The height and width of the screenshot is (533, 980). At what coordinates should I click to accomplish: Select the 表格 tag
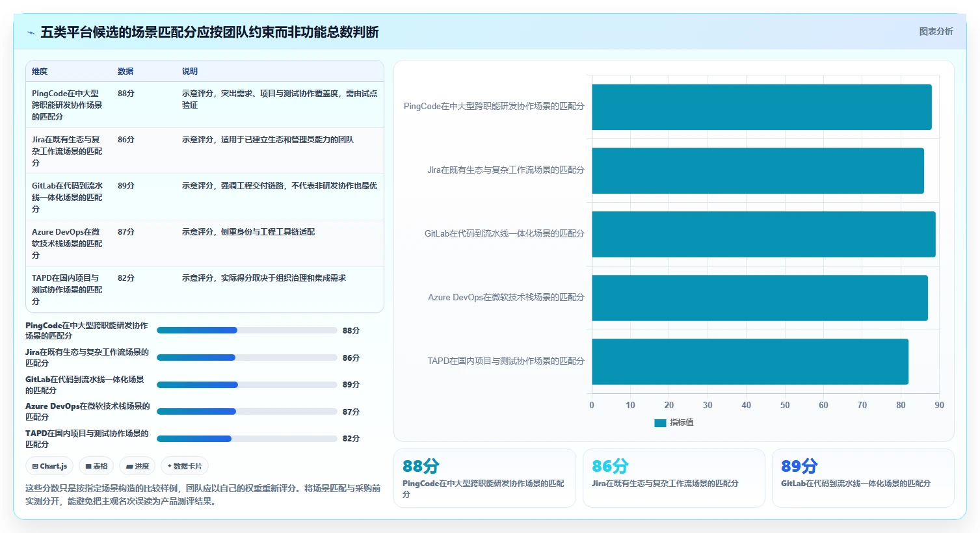(x=96, y=466)
